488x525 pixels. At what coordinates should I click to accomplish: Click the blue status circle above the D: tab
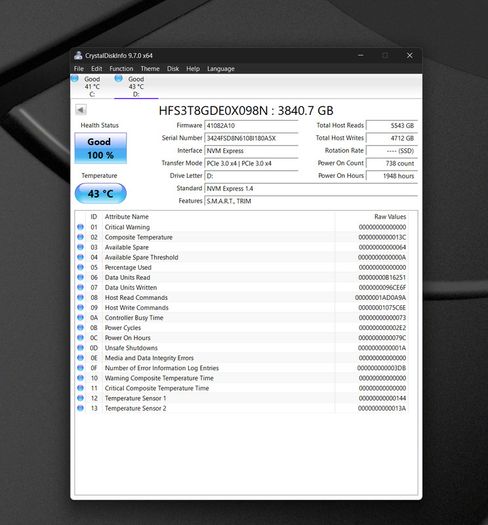118,78
